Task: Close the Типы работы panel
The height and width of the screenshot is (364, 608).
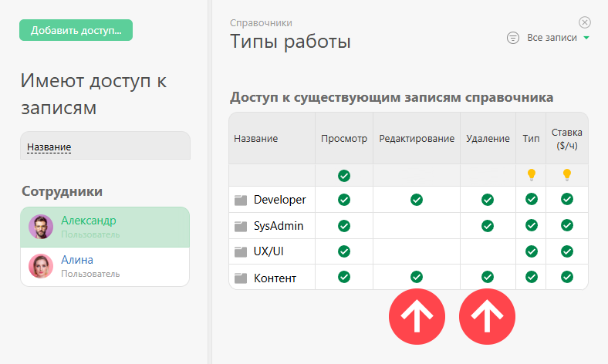Action: pos(585,22)
